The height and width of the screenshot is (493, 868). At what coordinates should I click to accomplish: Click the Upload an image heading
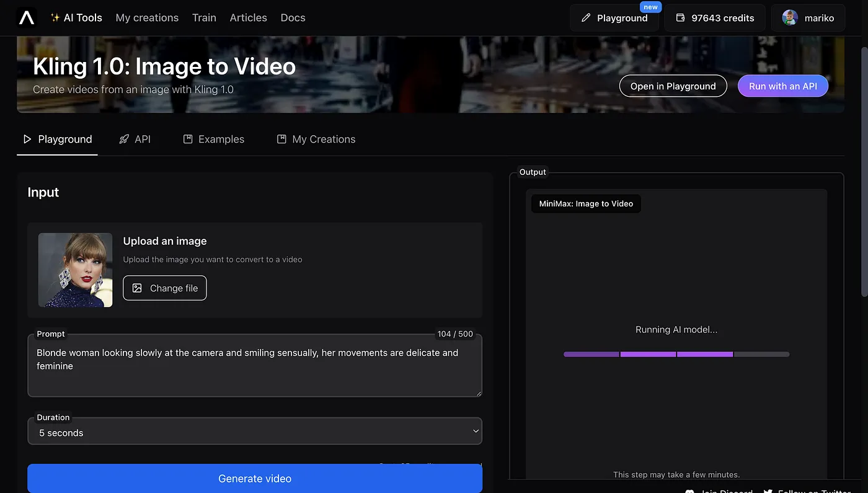tap(165, 241)
